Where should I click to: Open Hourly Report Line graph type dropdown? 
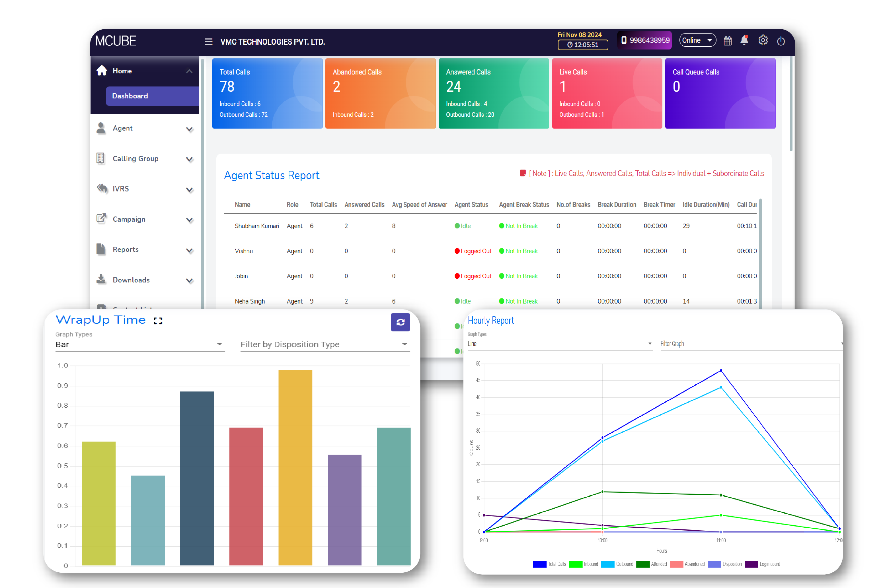(x=560, y=344)
